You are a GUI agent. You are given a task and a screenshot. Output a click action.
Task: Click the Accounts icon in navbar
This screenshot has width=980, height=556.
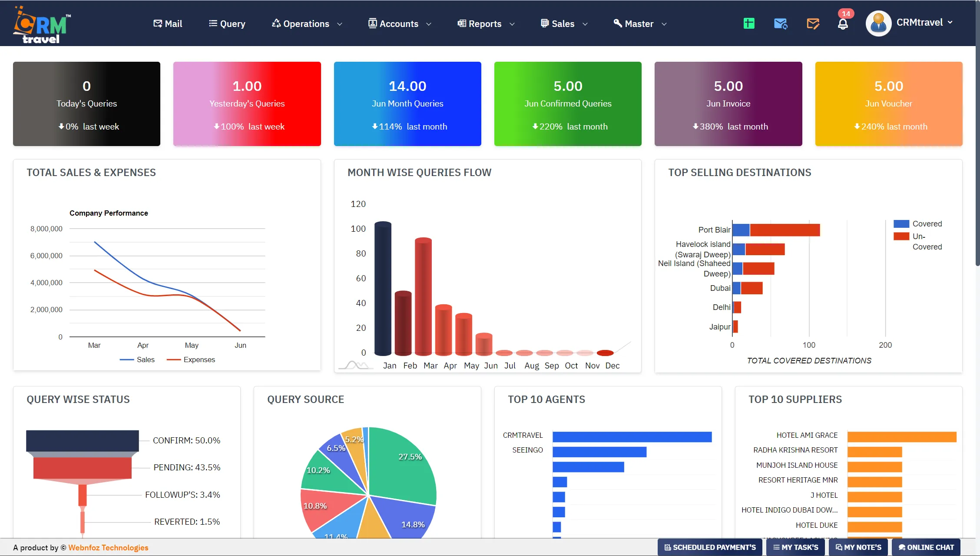(x=373, y=23)
